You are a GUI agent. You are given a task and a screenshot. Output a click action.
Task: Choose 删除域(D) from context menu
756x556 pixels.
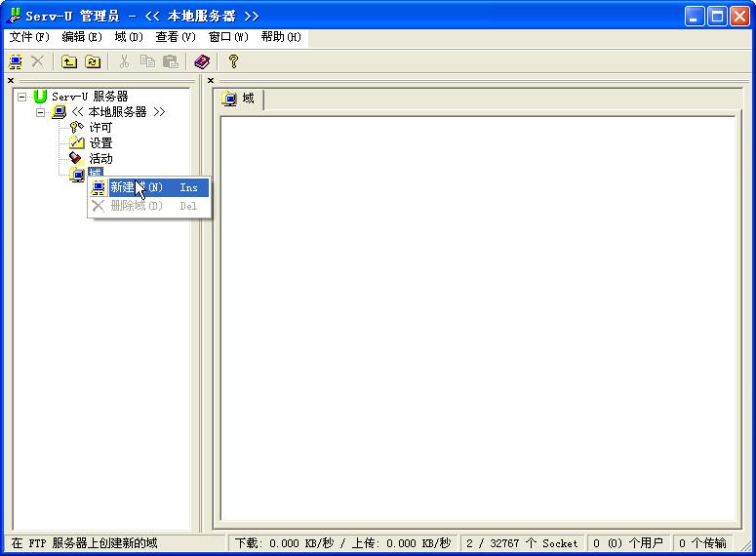(149, 206)
